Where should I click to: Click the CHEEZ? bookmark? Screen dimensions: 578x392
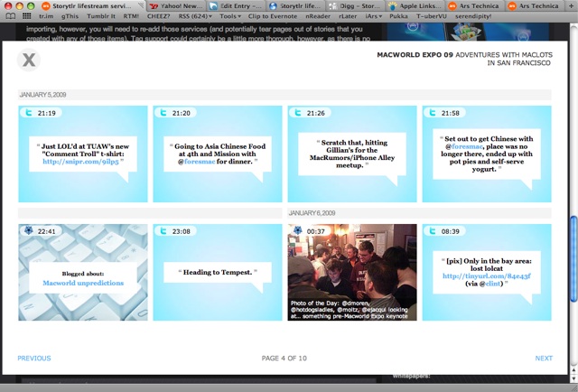pyautogui.click(x=159, y=16)
